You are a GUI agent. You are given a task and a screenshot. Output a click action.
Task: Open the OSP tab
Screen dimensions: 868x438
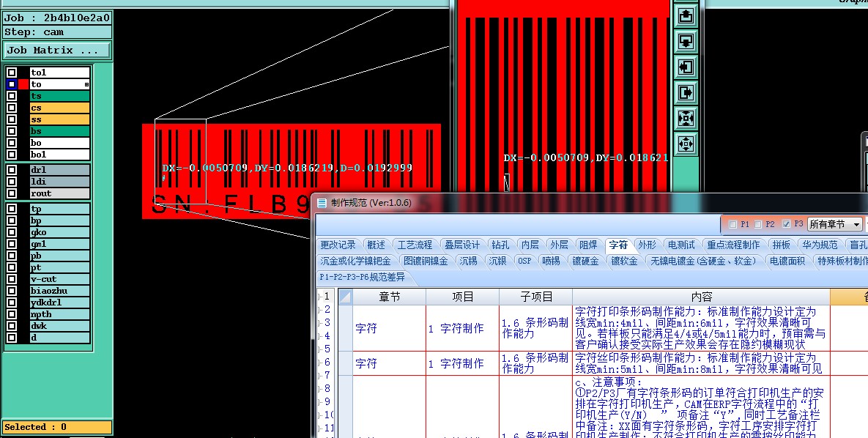(524, 261)
